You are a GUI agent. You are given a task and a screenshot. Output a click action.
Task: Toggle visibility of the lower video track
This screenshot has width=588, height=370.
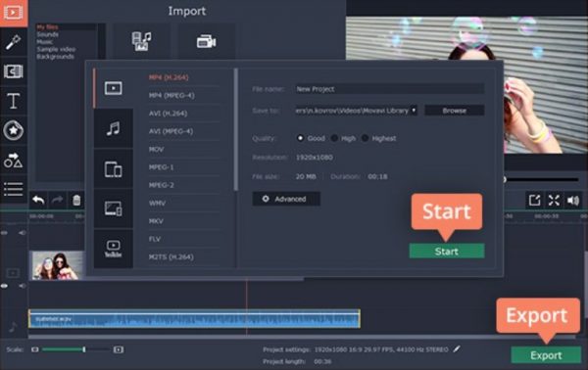[x=4, y=286]
